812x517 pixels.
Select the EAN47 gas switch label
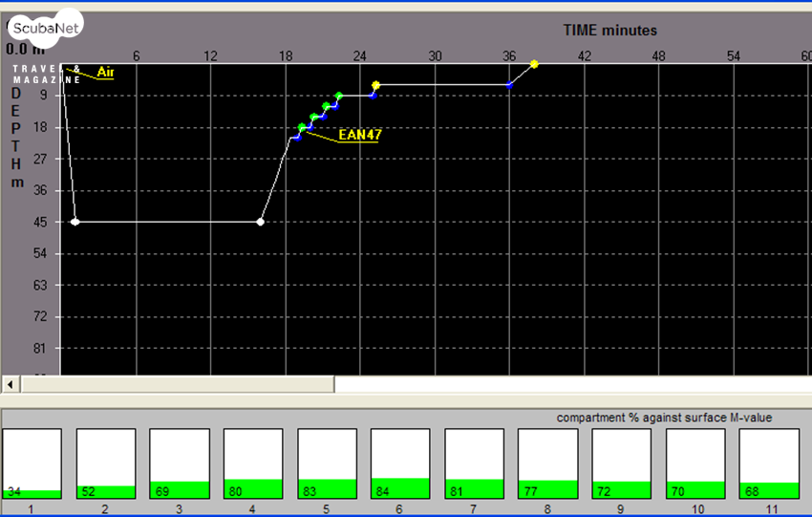(x=359, y=136)
